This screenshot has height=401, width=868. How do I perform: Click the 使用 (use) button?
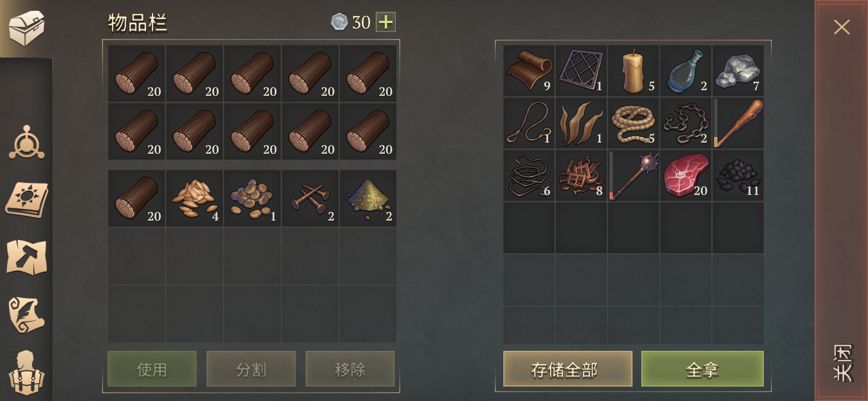point(152,369)
